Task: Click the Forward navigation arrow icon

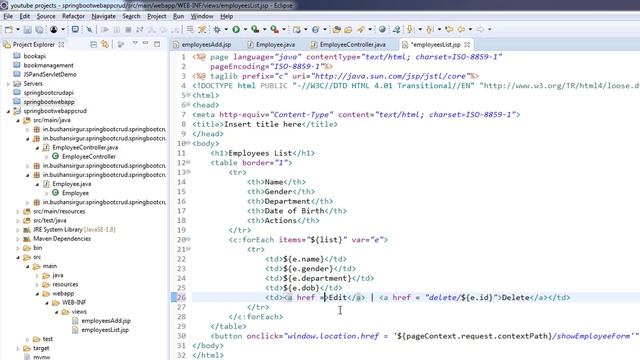Action: coord(480,29)
